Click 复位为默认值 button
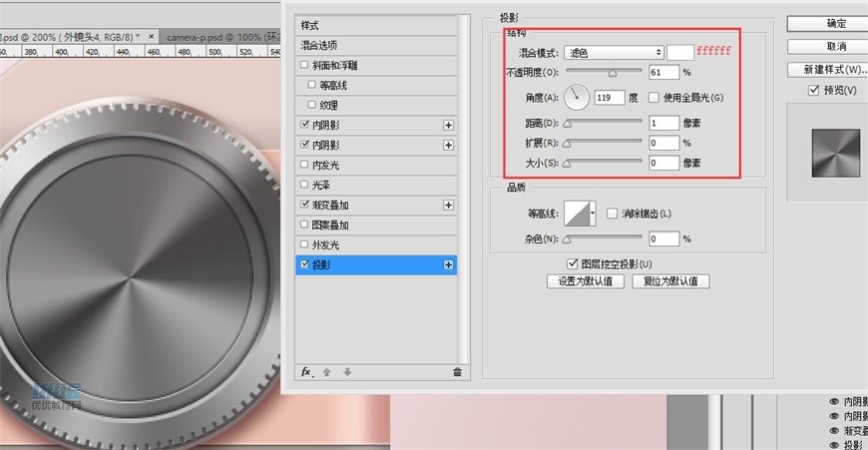 (670, 281)
